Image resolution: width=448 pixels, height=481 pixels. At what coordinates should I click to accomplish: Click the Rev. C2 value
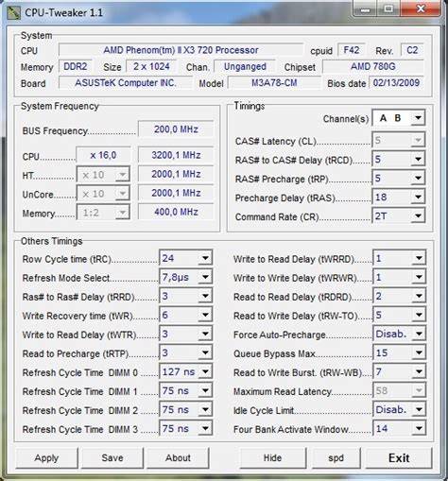(412, 50)
